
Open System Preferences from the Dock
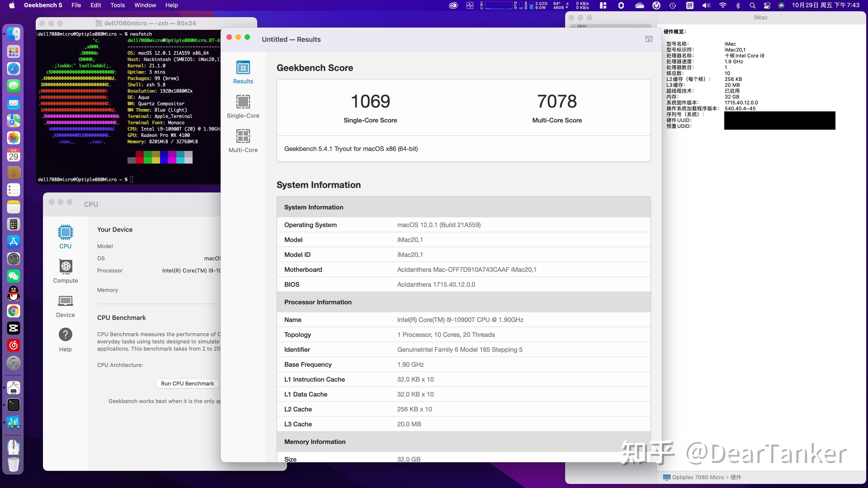coord(14,259)
